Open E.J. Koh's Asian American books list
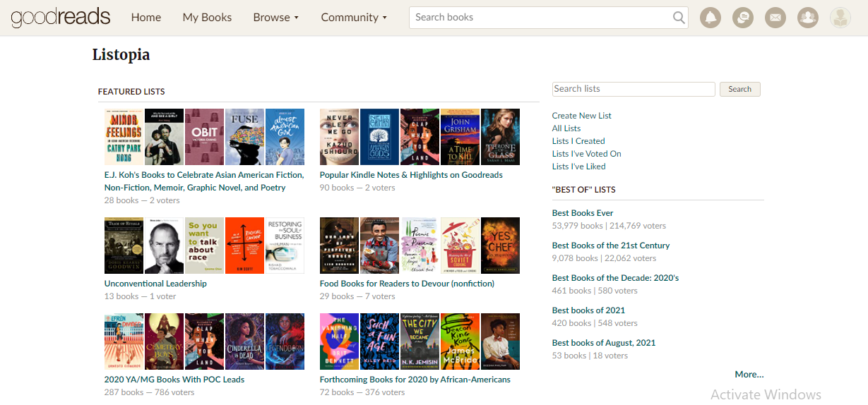This screenshot has height=405, width=868. [x=204, y=181]
